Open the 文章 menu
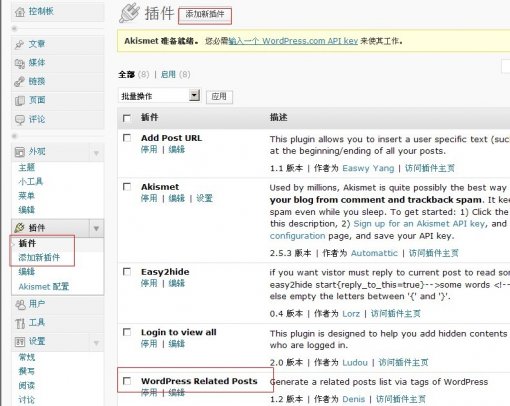This screenshot has height=406, width=510. point(37,44)
